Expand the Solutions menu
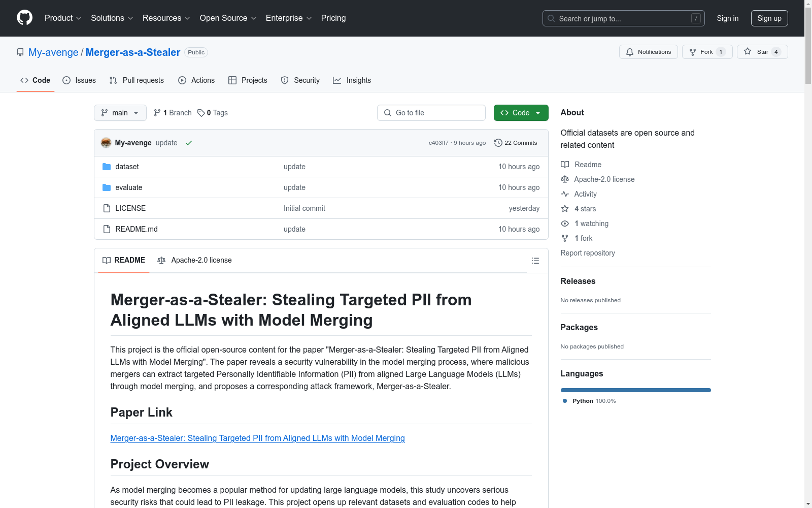812x508 pixels. (112, 18)
